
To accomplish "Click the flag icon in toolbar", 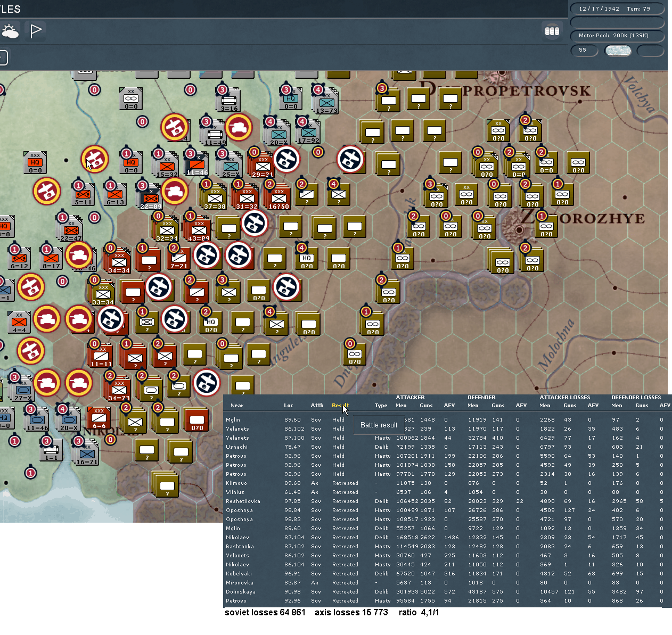I will (35, 31).
